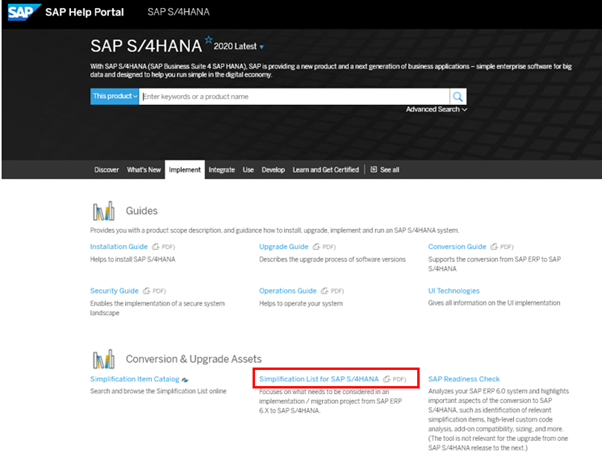
Task: Expand the This product search scope dropdown
Action: coord(115,96)
